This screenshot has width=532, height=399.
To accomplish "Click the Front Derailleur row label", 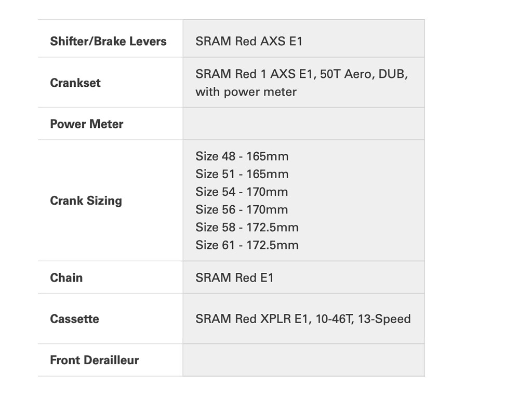I will pos(94,360).
